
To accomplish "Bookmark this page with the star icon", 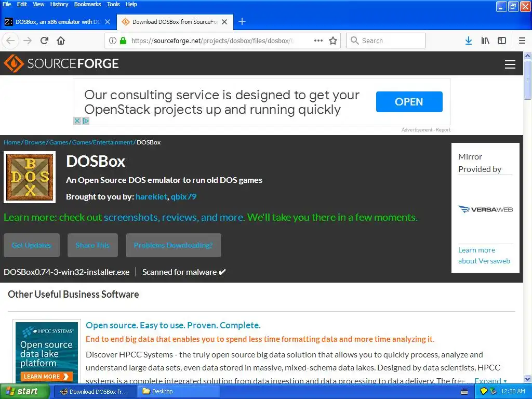I will coord(333,41).
